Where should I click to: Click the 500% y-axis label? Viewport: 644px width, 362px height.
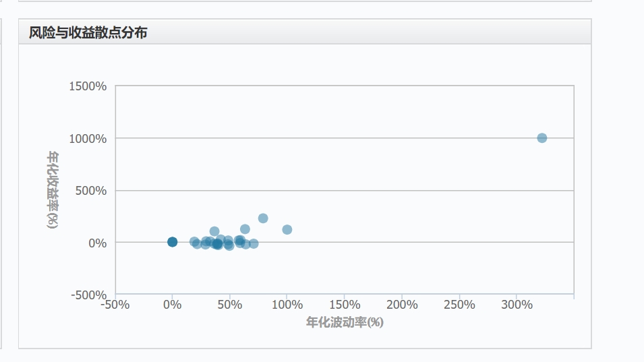tap(91, 191)
